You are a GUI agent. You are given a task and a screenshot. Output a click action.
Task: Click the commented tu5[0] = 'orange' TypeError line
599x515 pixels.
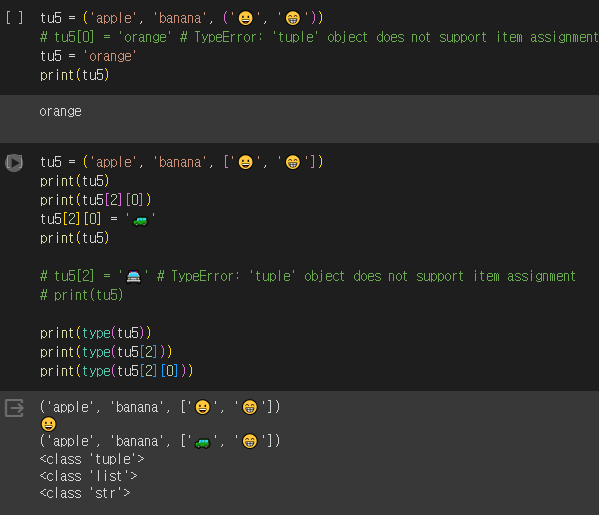click(x=319, y=37)
